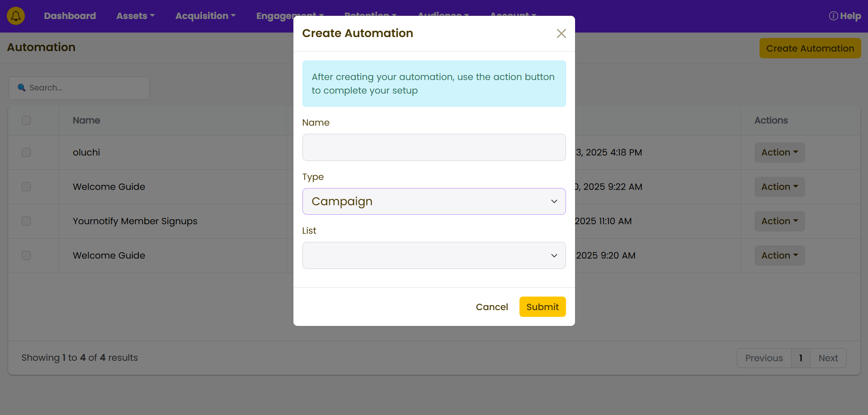The image size is (868, 415).
Task: Click the Search text box
Action: pyautogui.click(x=86, y=88)
